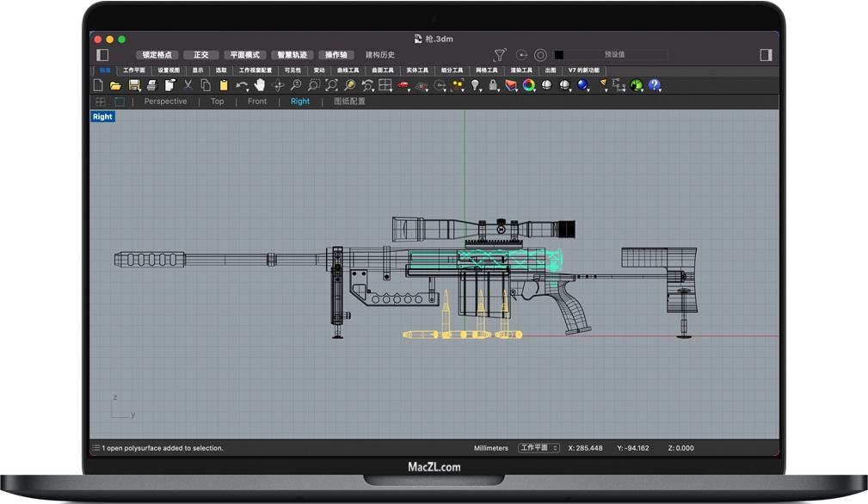Click the 建构历史 history button
Viewport: 868px width, 504px height.
380,55
